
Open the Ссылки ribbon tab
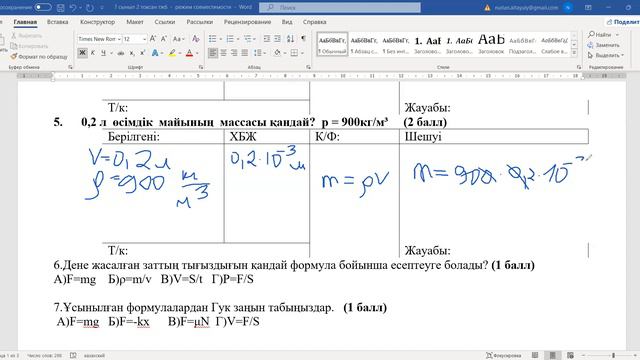(x=164, y=22)
